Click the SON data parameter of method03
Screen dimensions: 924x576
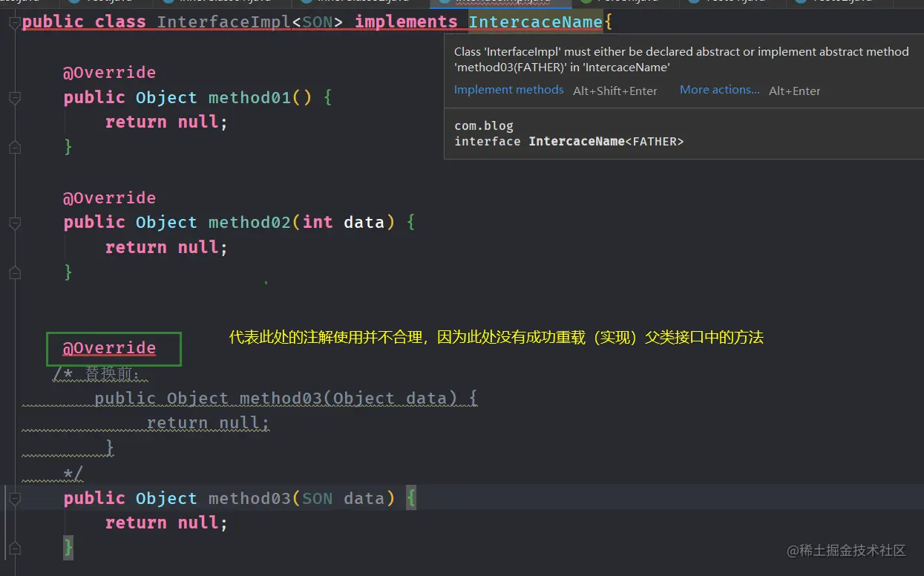344,498
